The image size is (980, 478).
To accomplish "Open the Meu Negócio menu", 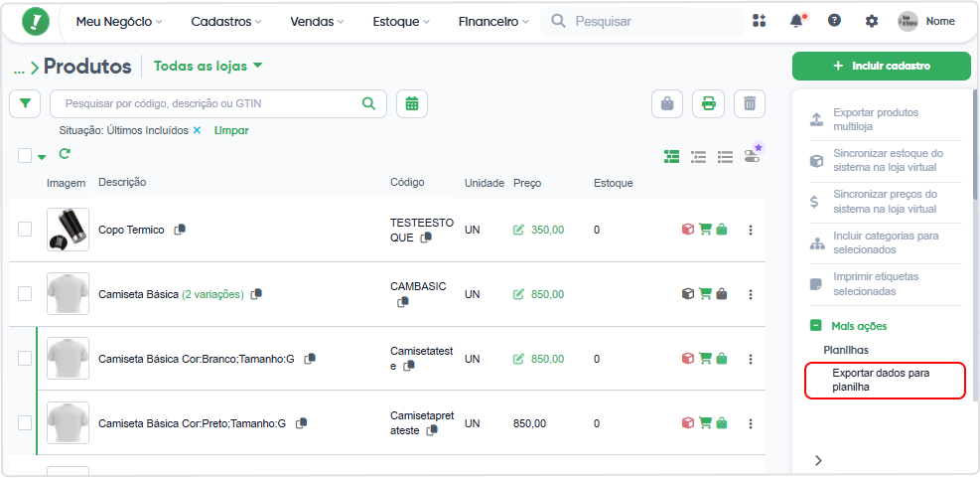I will click(119, 21).
